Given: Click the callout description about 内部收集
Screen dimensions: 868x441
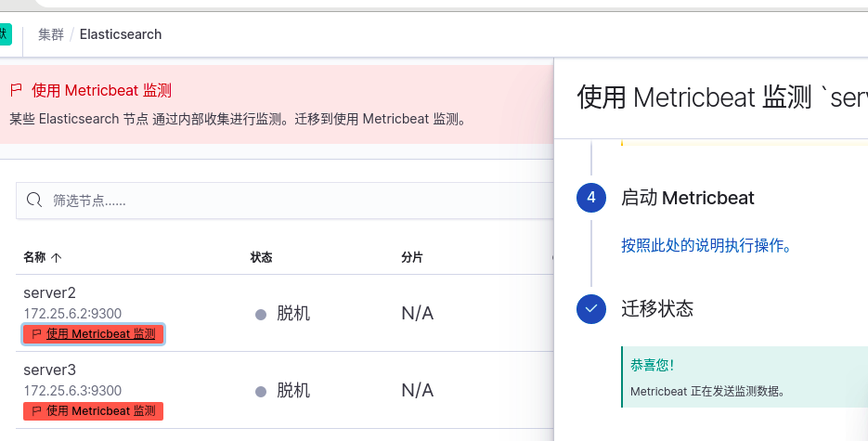Looking at the screenshot, I should tap(238, 119).
